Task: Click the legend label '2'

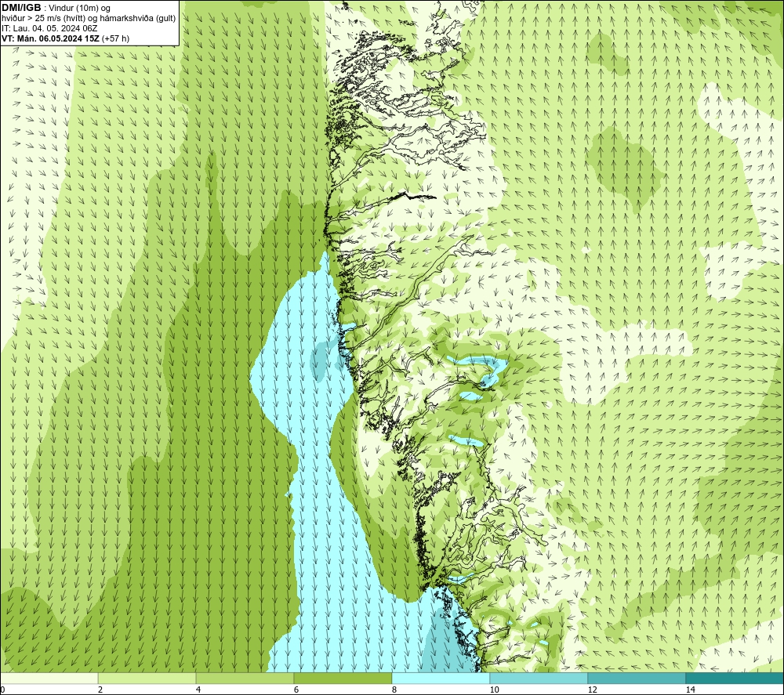Action: tap(100, 690)
